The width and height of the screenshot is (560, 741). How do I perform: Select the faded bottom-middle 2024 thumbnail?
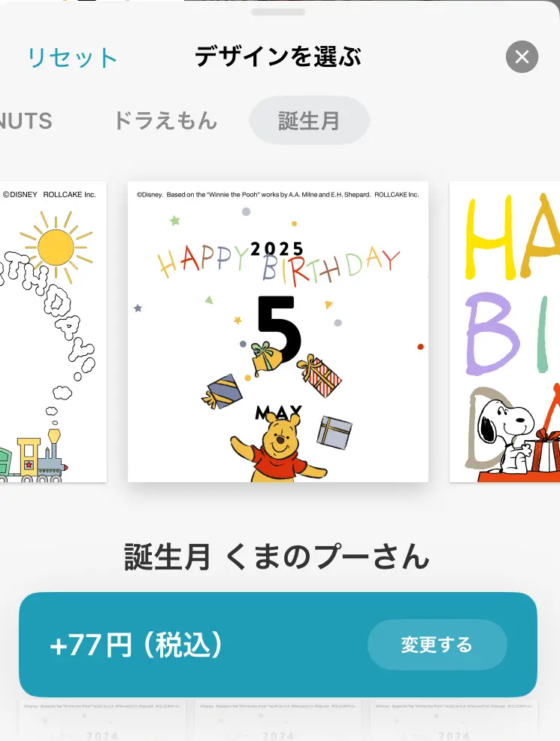[x=278, y=721]
